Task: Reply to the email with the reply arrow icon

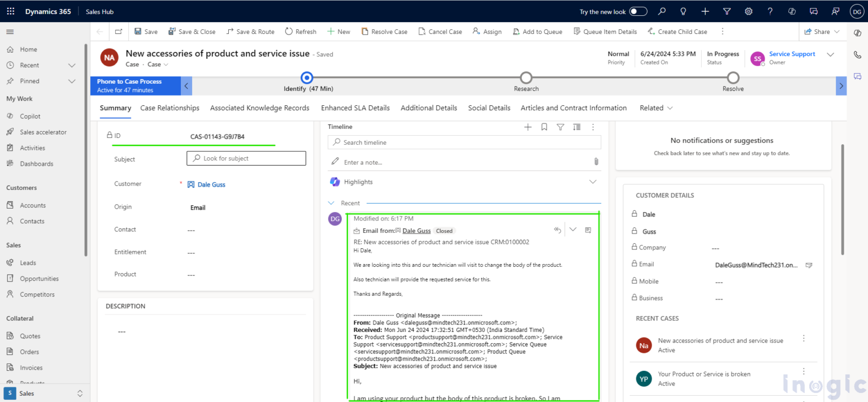Action: click(x=557, y=229)
